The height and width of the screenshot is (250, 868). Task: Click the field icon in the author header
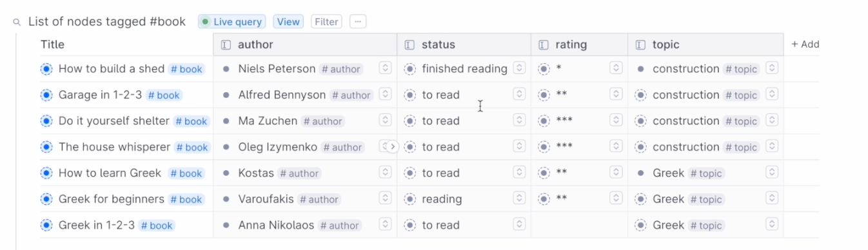(x=226, y=44)
